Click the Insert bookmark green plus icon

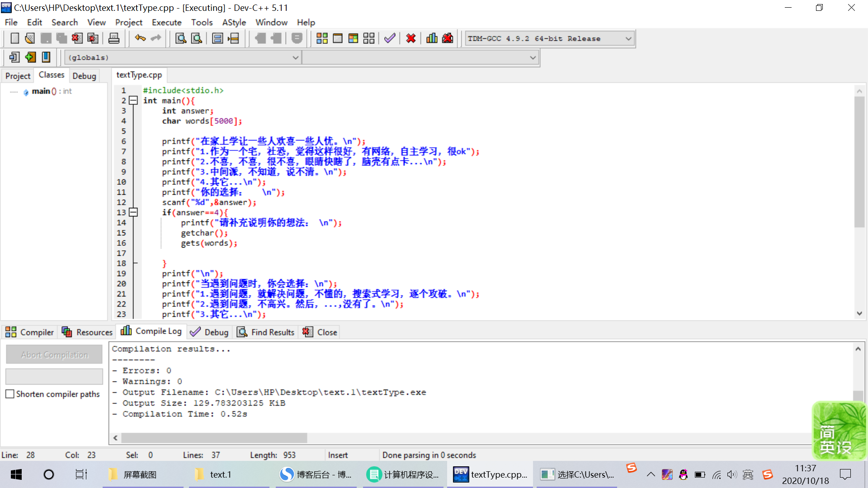tap(30, 57)
